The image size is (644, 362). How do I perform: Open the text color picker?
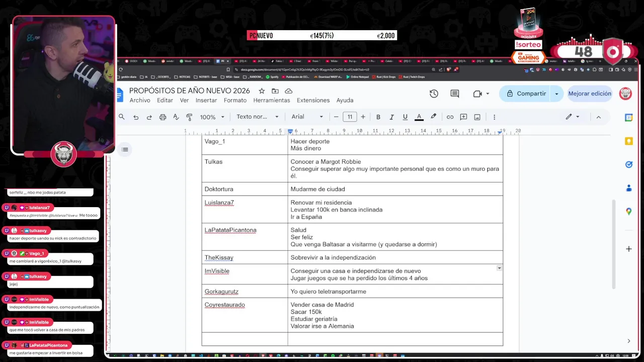point(419,117)
